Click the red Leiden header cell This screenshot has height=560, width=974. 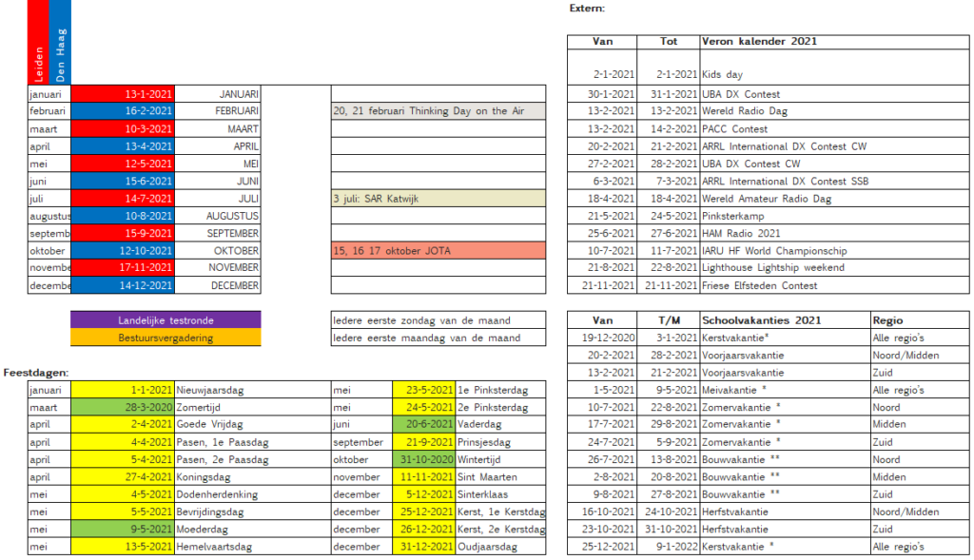tap(38, 43)
